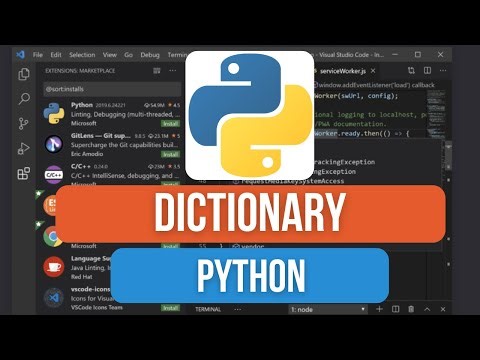Click 'EXTENSIONS: MARKETPLACE' panel heading
The height and width of the screenshot is (360, 480).
[80, 71]
